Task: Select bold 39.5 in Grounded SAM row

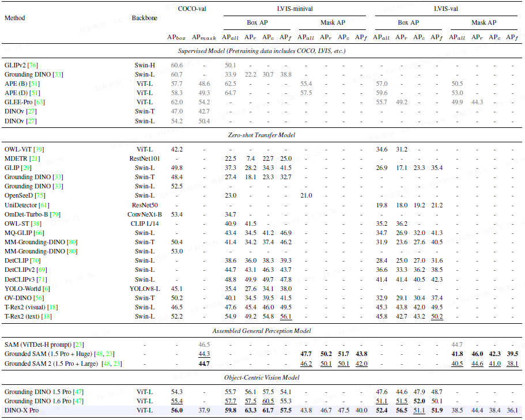Action: [512, 354]
